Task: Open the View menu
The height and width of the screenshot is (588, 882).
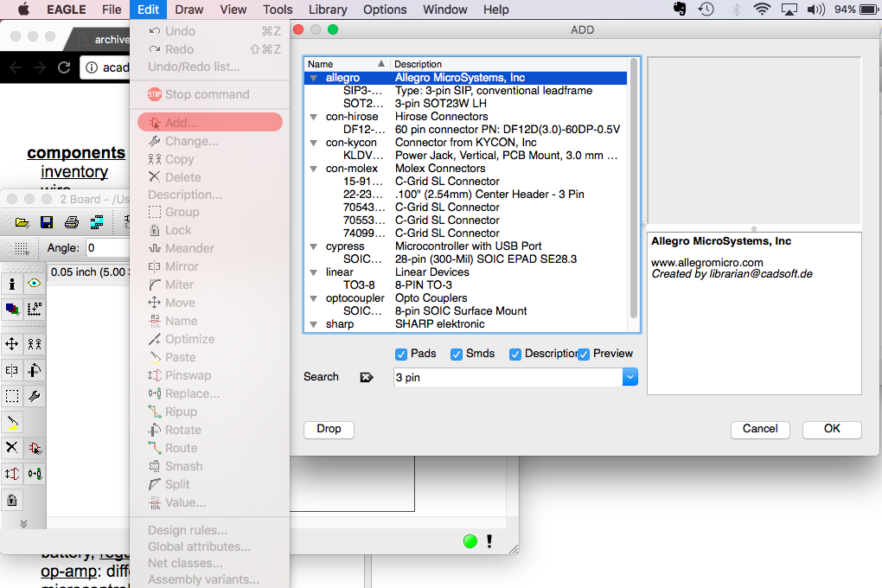Action: click(x=233, y=10)
